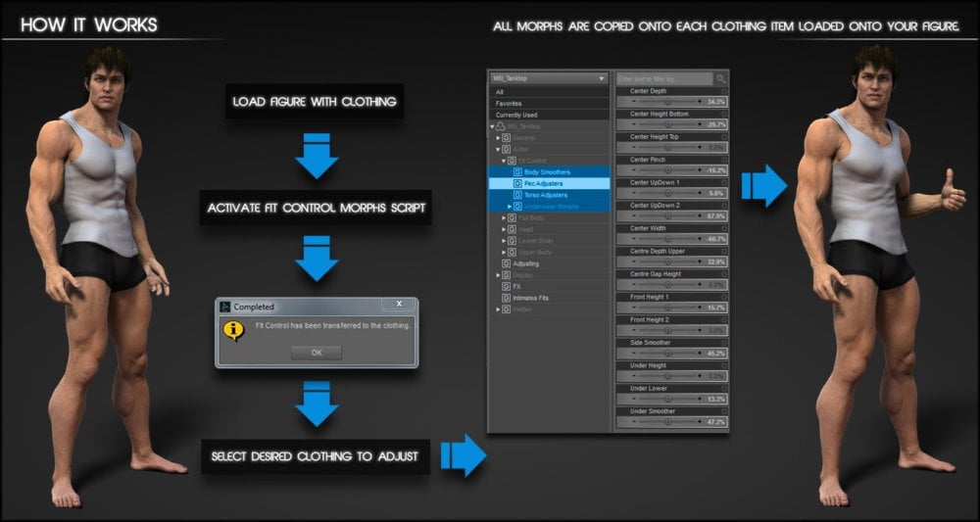
Task: Click the figure icon next to MRI_Tanktop root
Action: [x=501, y=126]
